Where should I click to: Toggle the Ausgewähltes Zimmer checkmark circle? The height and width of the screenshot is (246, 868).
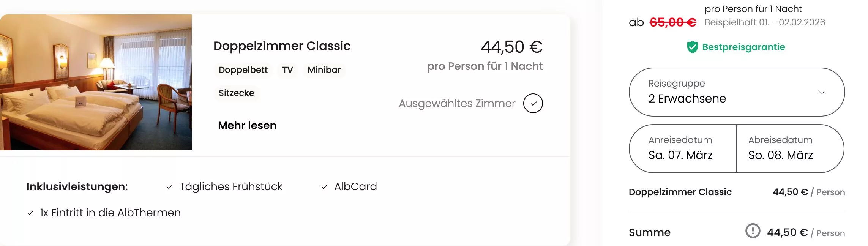click(533, 103)
